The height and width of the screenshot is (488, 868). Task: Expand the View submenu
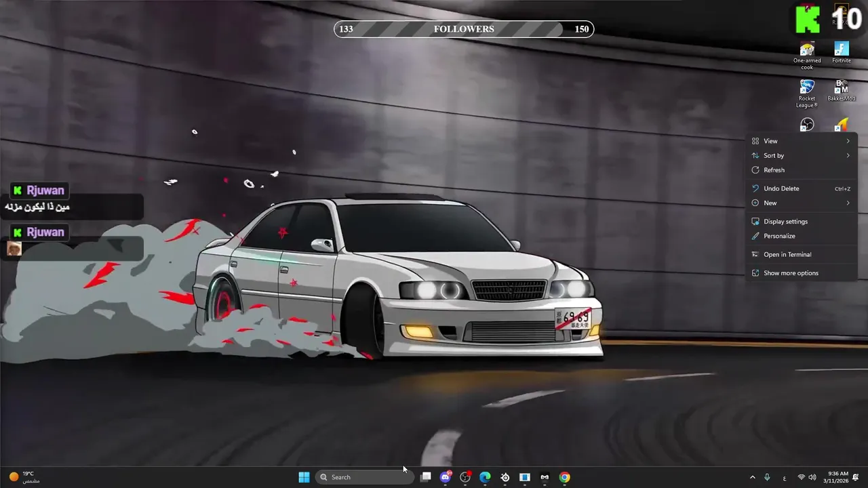(801, 141)
